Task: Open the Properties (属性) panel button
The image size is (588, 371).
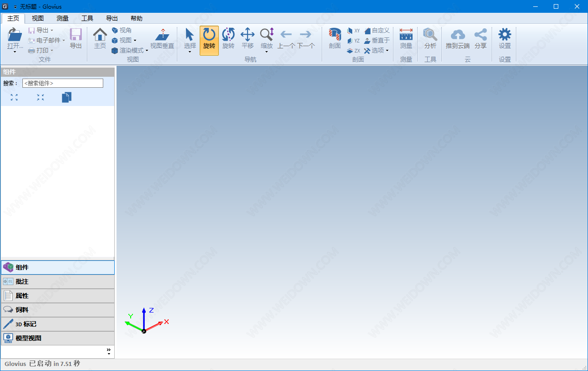Action: pyautogui.click(x=58, y=296)
